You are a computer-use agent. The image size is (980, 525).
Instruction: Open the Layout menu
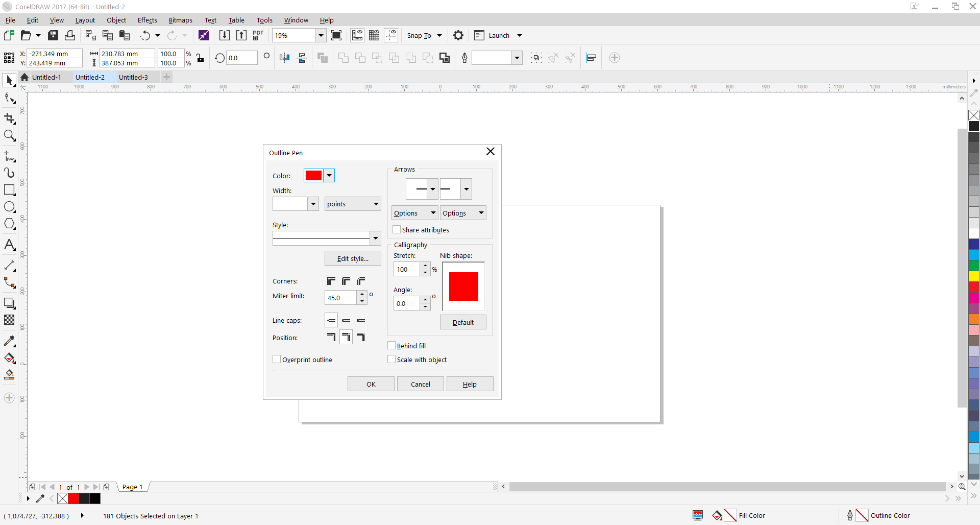point(85,20)
